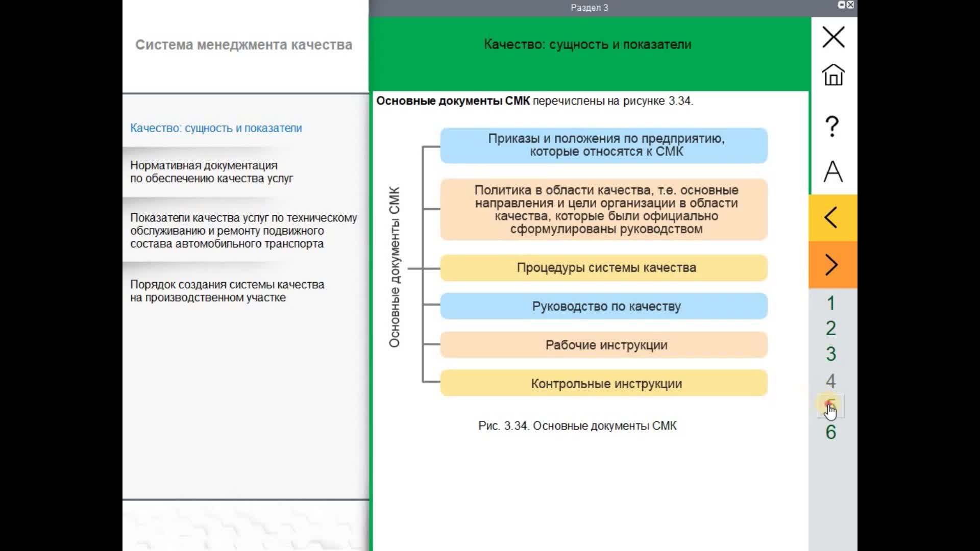Click the vertical 'Основные документы СМК' label
980x551 pixels.
click(x=395, y=267)
